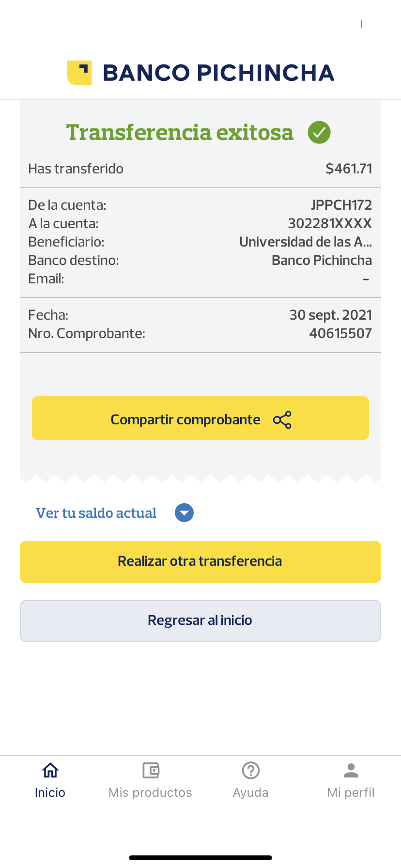
Task: Tap the bottom home indicator bar
Action: (200, 858)
